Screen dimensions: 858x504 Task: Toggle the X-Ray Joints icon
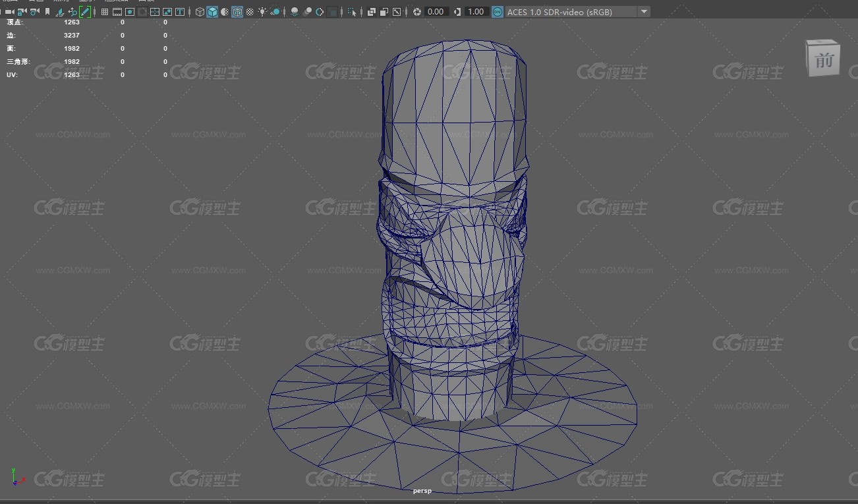click(396, 12)
